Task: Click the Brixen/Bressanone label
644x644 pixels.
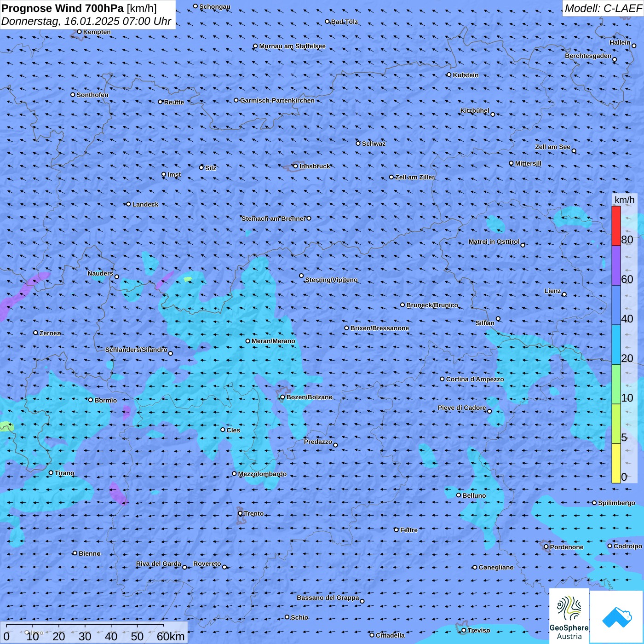Action: tap(379, 328)
